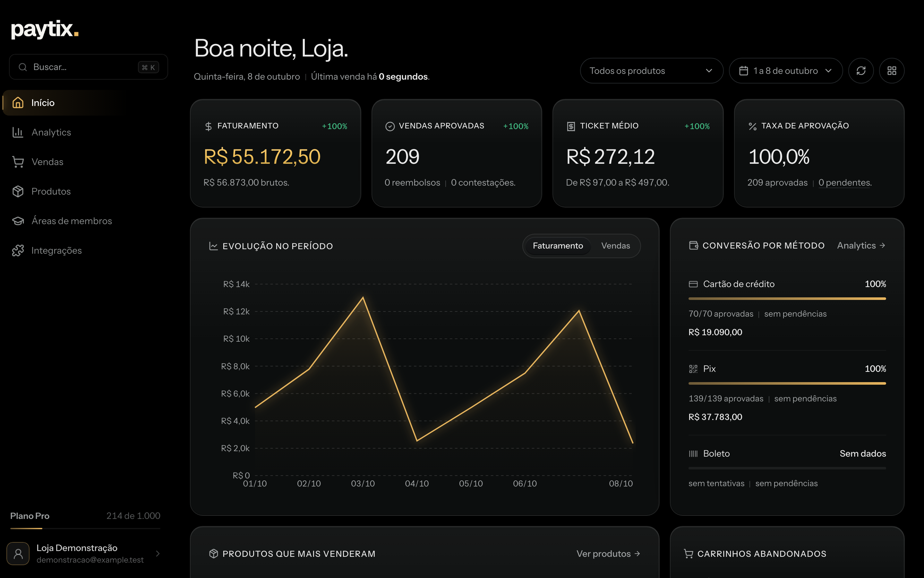Click the Buscar search field

click(x=89, y=67)
